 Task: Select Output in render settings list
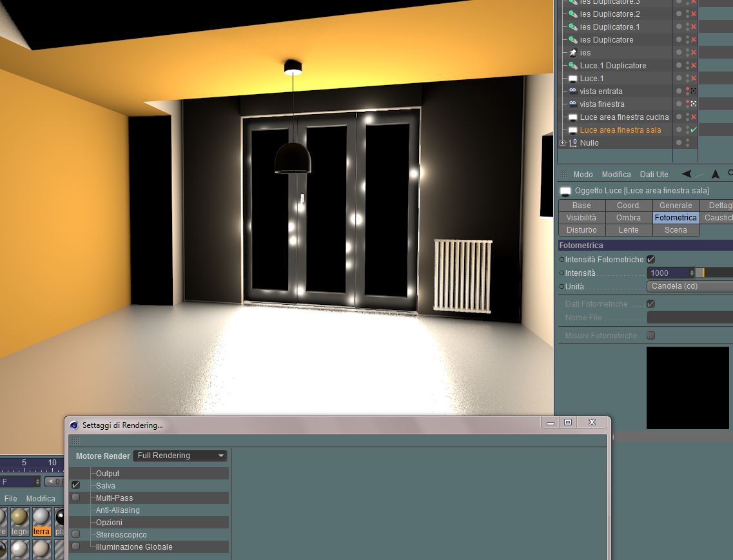coord(108,473)
